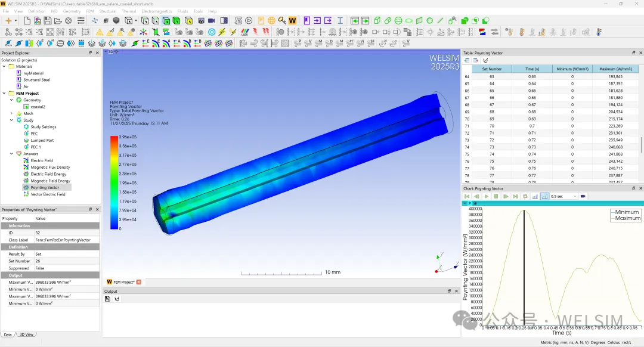644x347 pixels.
Task: Click the globe icon in the top toolbar
Action: pyautogui.click(x=271, y=20)
